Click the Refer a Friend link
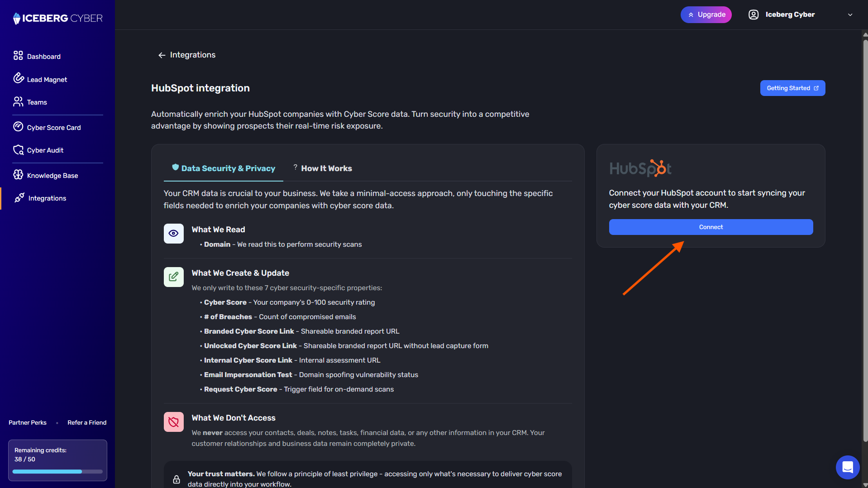 click(87, 422)
